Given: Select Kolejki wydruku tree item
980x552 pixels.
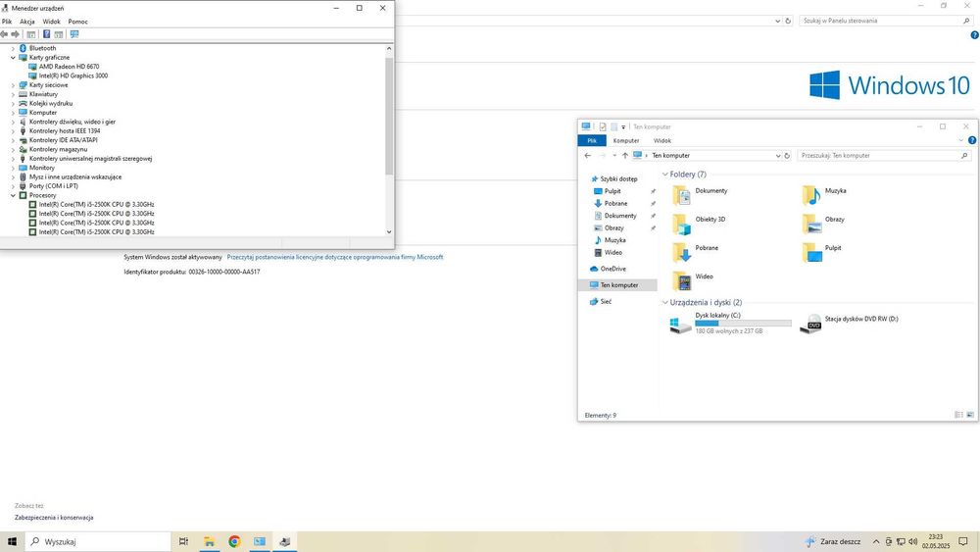Looking at the screenshot, I should tap(51, 103).
